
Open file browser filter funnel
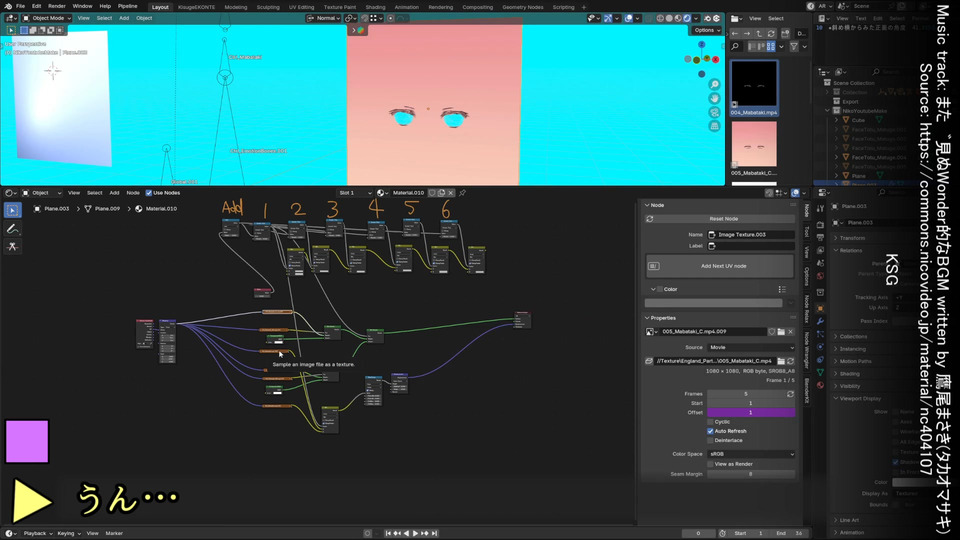[x=794, y=47]
